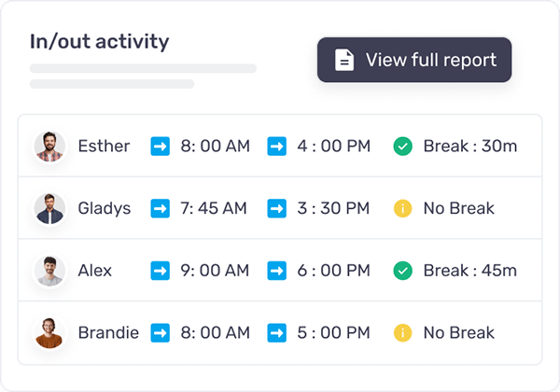Click yellow info icon in Gladys's row
560x392 pixels.
pos(402,208)
